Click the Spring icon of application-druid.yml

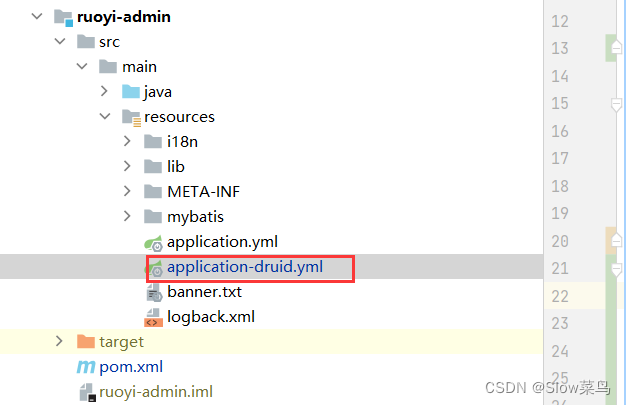(155, 268)
